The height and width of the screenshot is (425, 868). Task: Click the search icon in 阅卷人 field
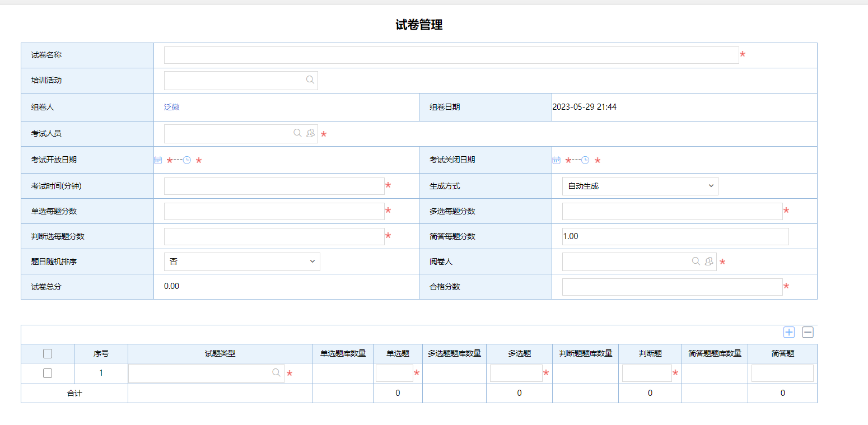(696, 261)
